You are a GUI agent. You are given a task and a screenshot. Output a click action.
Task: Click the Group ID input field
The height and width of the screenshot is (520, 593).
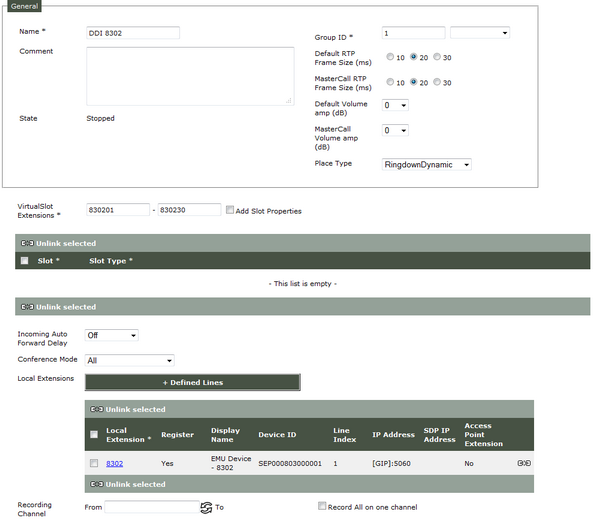(x=413, y=33)
